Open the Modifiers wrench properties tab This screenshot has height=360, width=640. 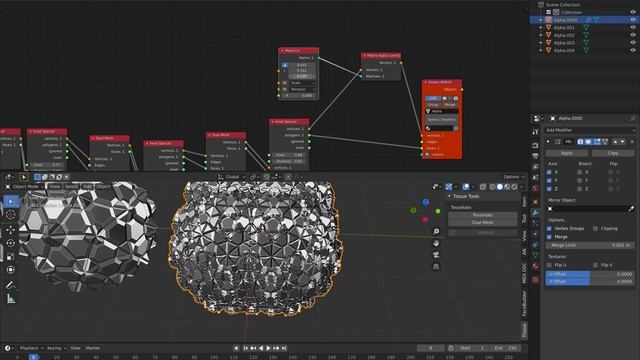536,212
